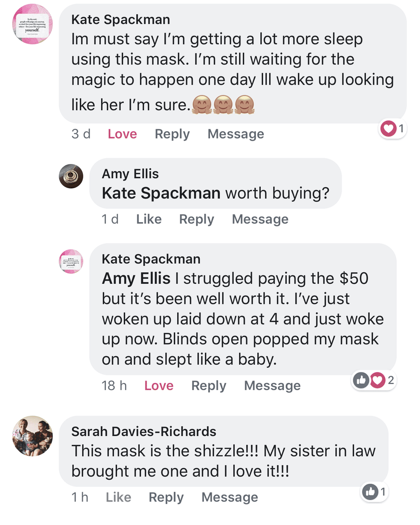Like Sarah Davies-Richards' comment
Viewport: 420px width, 525px height.
point(118,497)
